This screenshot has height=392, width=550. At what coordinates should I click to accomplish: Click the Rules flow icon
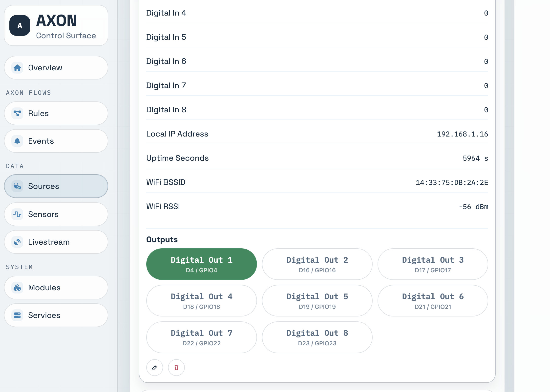coord(17,113)
